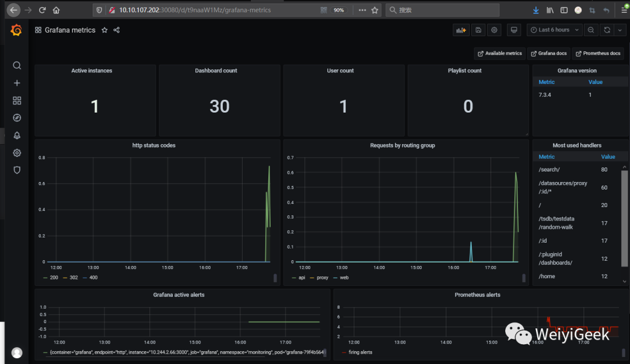This screenshot has height=364, width=630.
Task: Click the Most used handlers table scrollbar
Action: tap(624, 219)
